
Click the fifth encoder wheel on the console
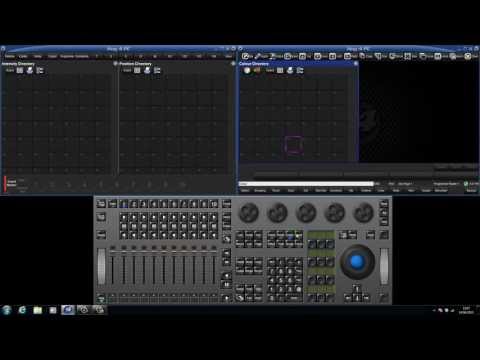363,212
